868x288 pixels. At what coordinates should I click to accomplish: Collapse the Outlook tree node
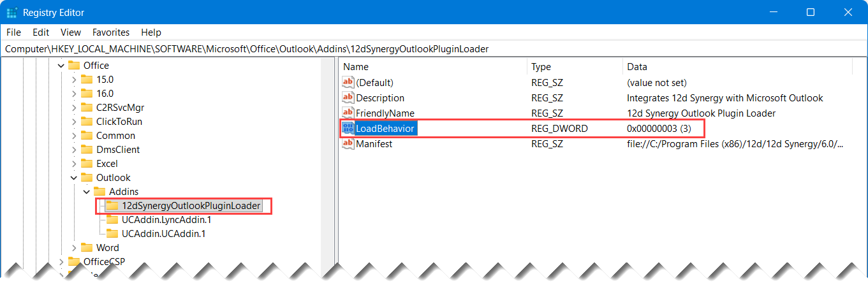(74, 178)
